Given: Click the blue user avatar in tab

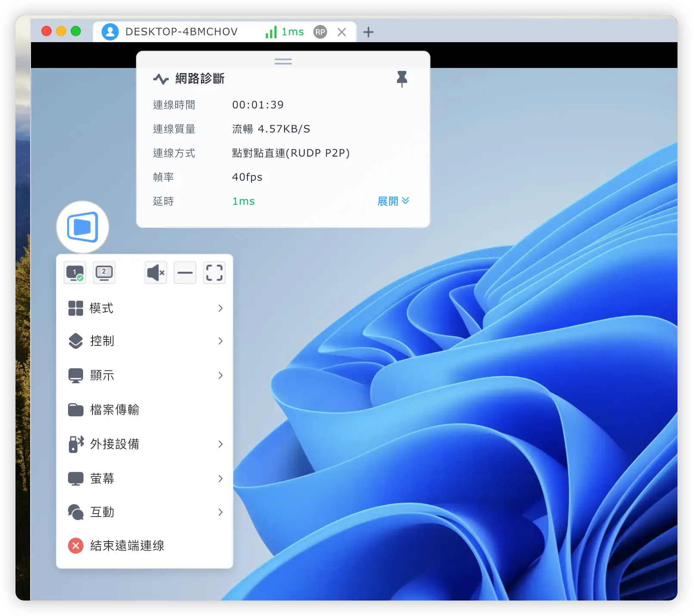Looking at the screenshot, I should (110, 32).
